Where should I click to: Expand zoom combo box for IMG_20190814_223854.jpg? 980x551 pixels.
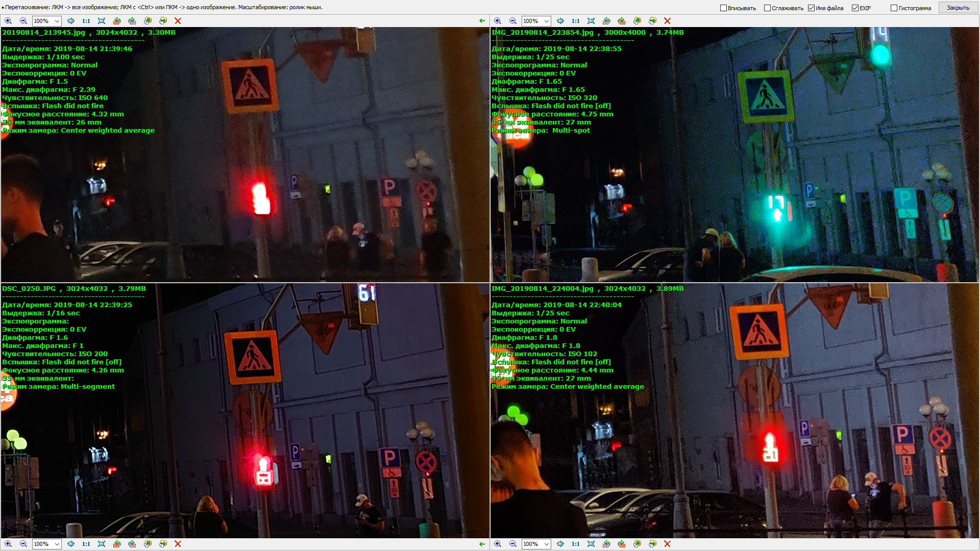547,21
